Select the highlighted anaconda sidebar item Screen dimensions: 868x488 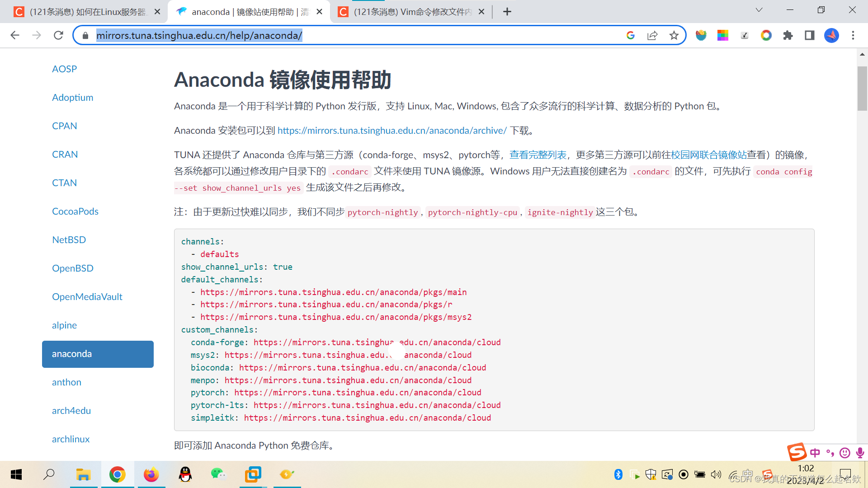(98, 354)
